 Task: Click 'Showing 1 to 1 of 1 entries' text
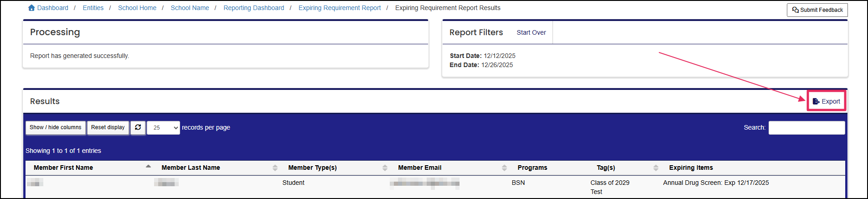tap(63, 151)
